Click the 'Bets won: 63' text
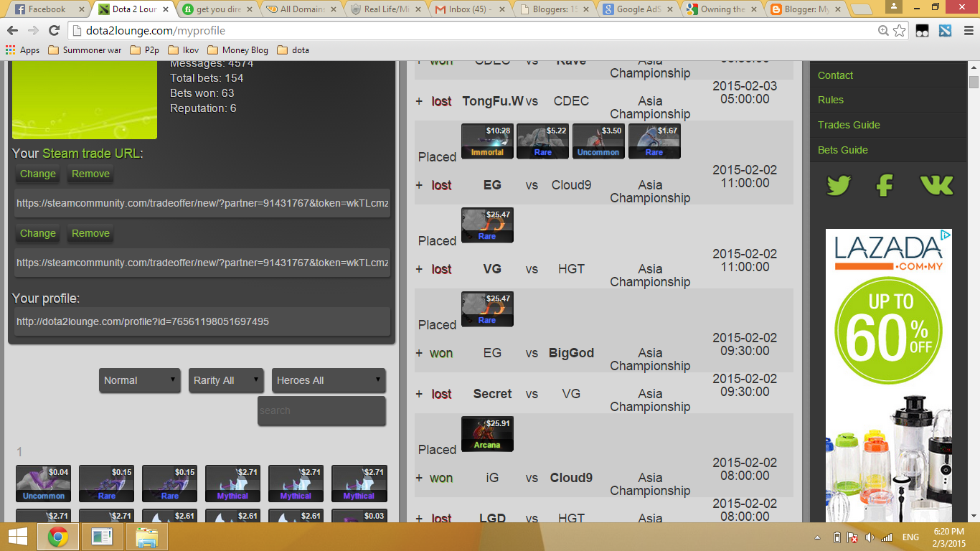 202,93
